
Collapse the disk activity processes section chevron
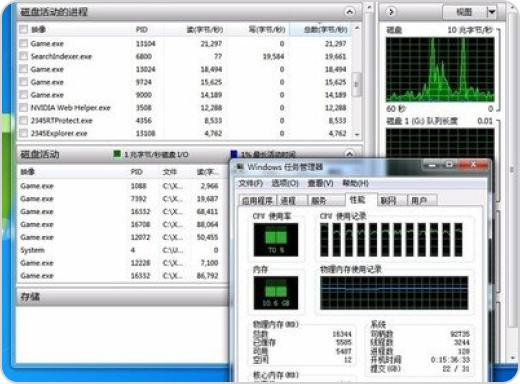click(349, 12)
